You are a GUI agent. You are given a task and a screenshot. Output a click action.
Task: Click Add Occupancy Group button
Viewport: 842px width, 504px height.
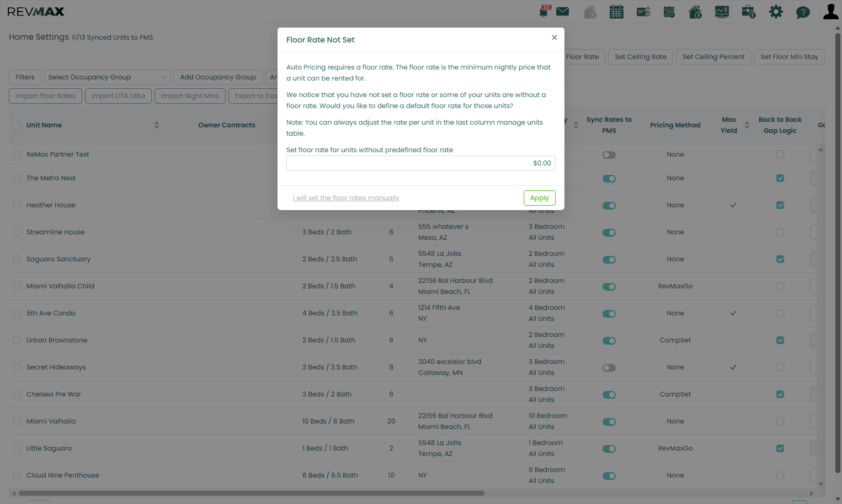pyautogui.click(x=218, y=77)
